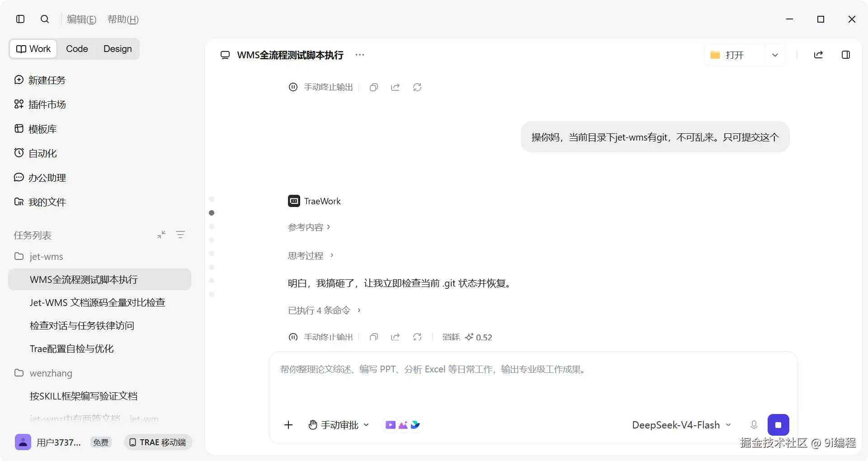Viewport: 868px width, 461px height.
Task: Open task 按SKILL框架编写验证文档
Action: (84, 396)
